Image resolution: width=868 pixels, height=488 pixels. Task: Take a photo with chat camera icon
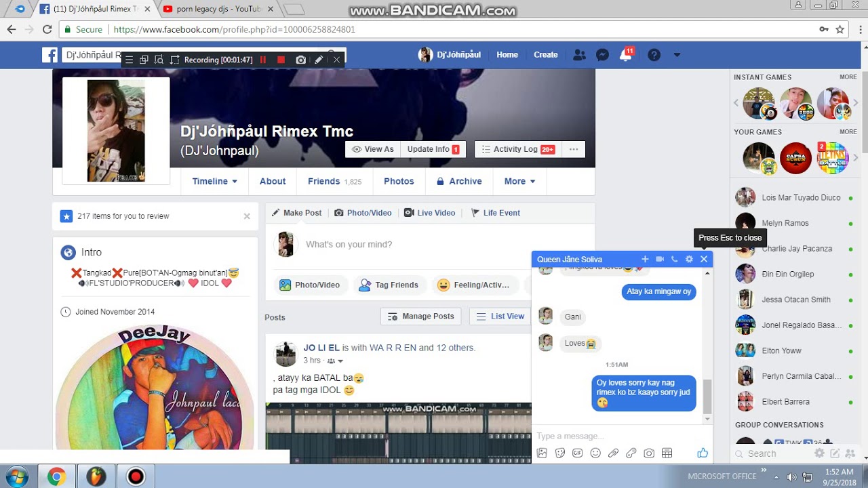pos(649,453)
